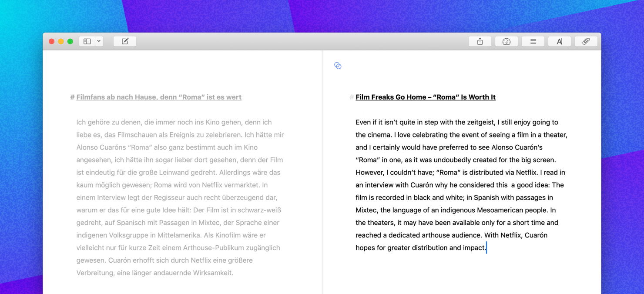This screenshot has width=644, height=294.
Task: Open the attachments paperclip panel
Action: pyautogui.click(x=586, y=41)
